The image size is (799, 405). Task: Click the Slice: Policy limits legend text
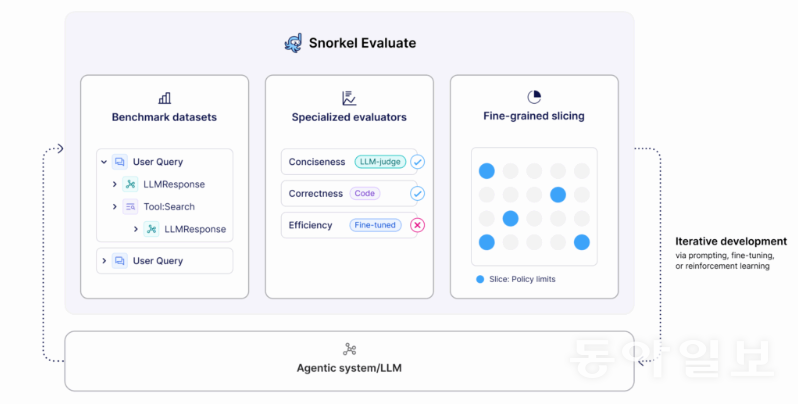pyautogui.click(x=522, y=279)
